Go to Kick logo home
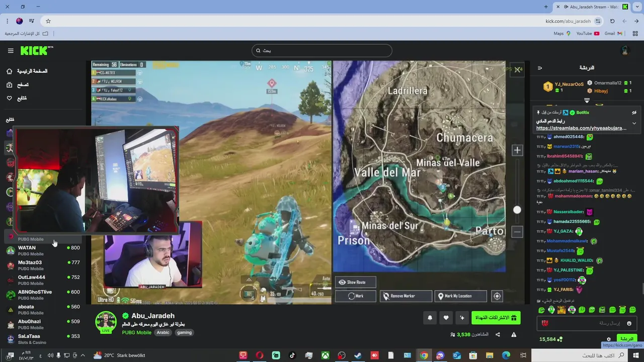This screenshot has width=644, height=362. tap(37, 51)
